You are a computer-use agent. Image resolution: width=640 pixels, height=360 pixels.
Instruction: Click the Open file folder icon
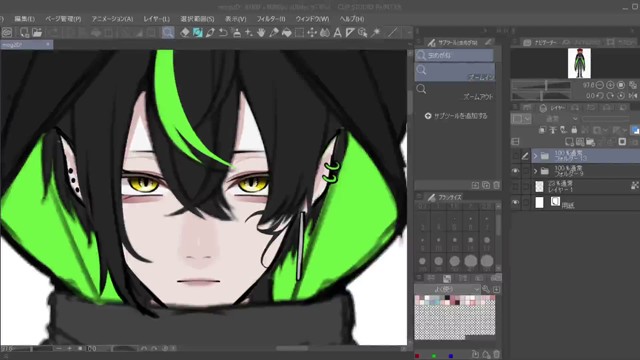37,33
